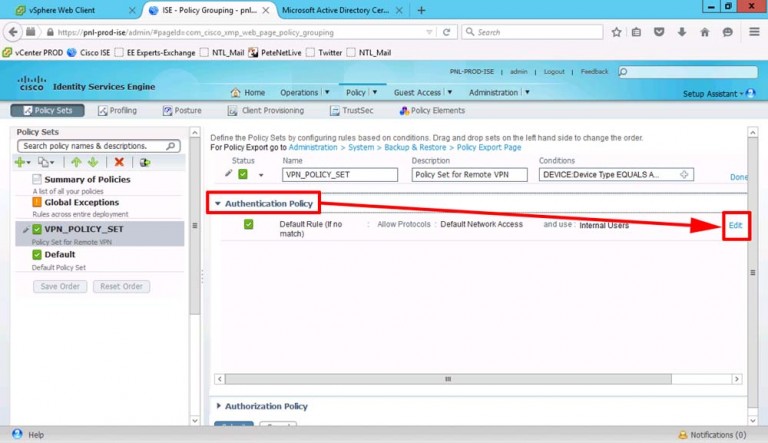Click the Setup Assistant icon
Viewport: 768px width, 443px height.
pyautogui.click(x=750, y=93)
